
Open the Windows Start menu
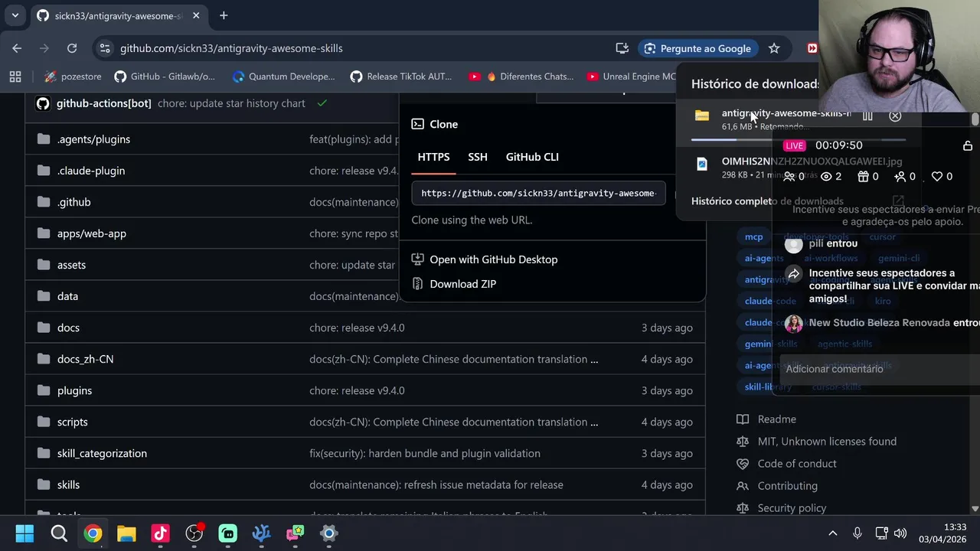[24, 533]
